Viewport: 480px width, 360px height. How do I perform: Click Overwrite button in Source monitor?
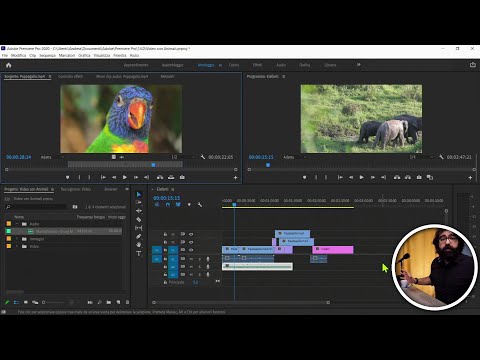(x=171, y=177)
